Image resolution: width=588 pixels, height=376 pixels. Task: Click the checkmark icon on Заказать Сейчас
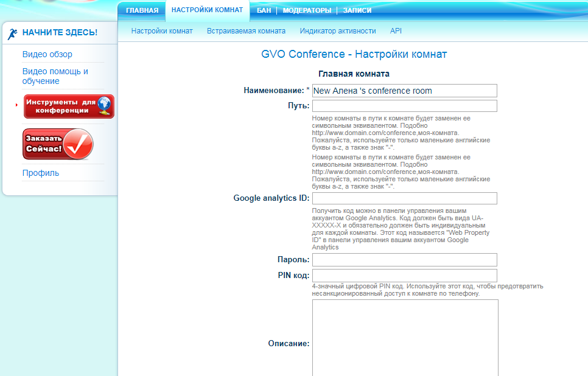click(78, 144)
